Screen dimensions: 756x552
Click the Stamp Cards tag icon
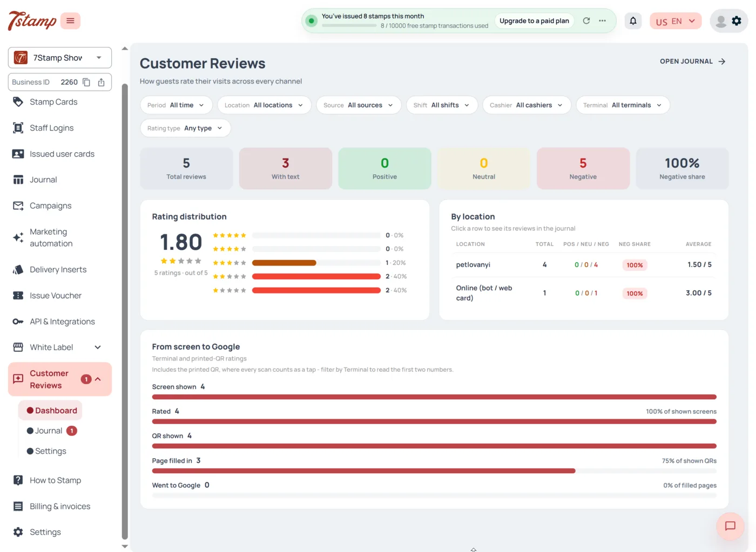(18, 101)
